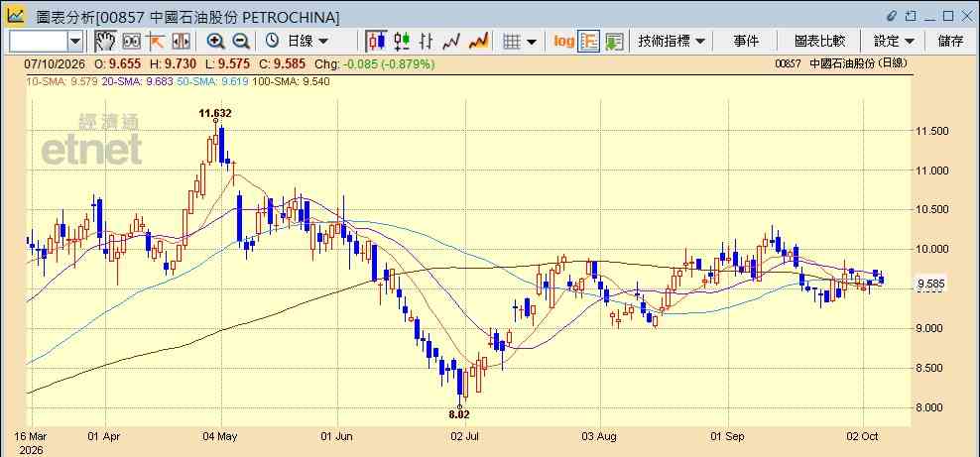Switch to red-blue candlestick chart type

click(x=376, y=42)
